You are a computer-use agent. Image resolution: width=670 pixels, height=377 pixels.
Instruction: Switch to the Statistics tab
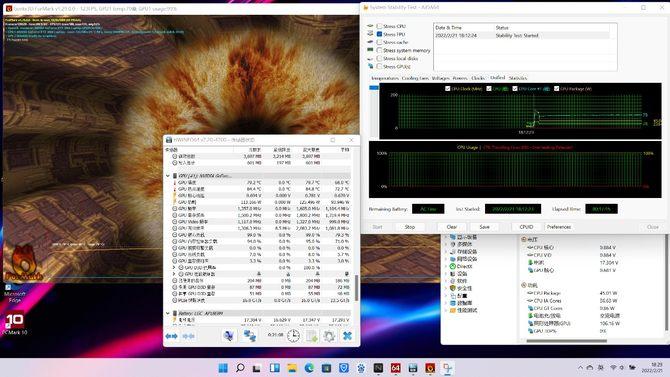518,78
